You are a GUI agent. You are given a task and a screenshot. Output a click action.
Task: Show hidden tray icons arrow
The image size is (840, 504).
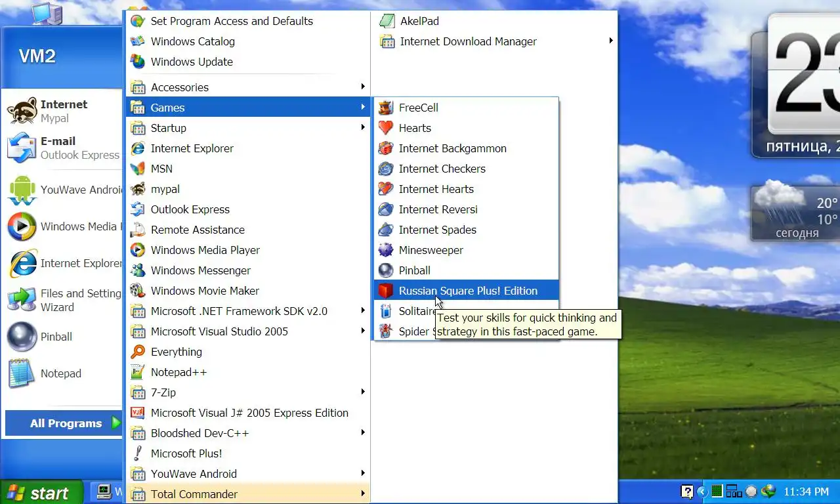(702, 492)
